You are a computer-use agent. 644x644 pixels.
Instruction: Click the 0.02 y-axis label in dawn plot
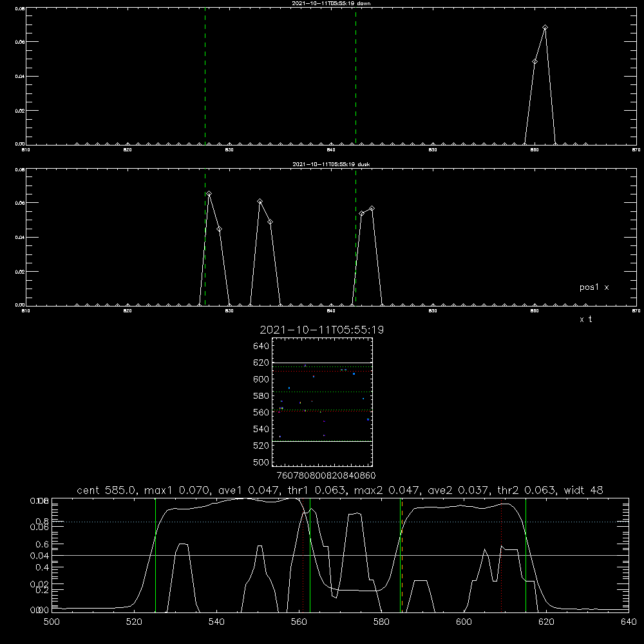point(21,111)
